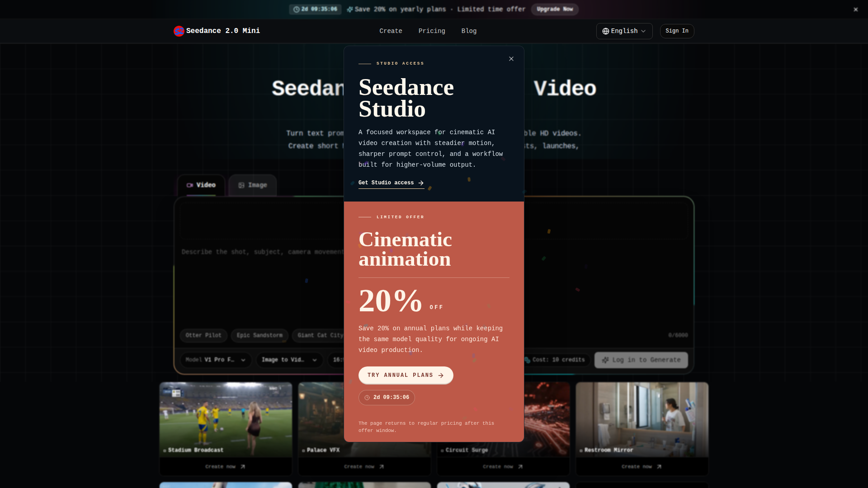The image size is (868, 488).
Task: Open the Restroom Mirror thumbnail
Action: tap(642, 419)
